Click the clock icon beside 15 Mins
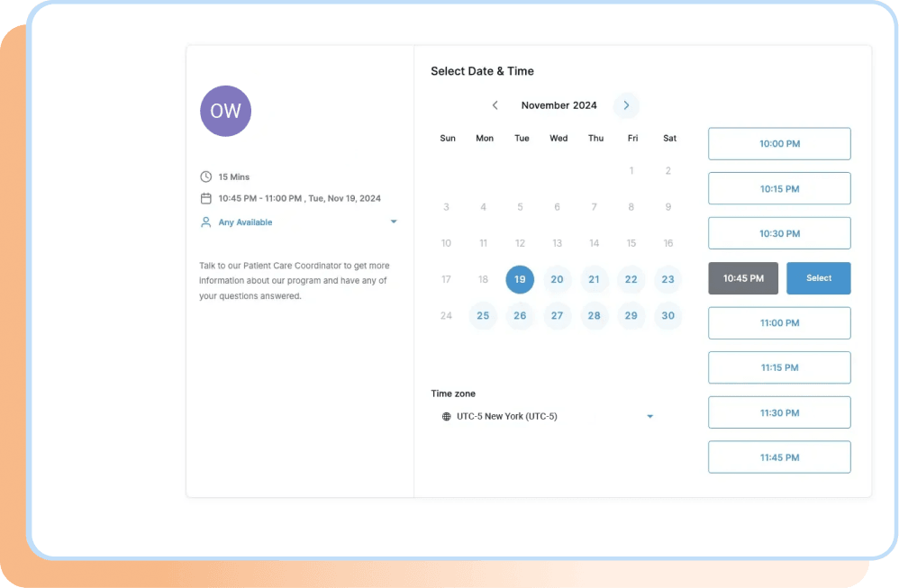 point(204,176)
